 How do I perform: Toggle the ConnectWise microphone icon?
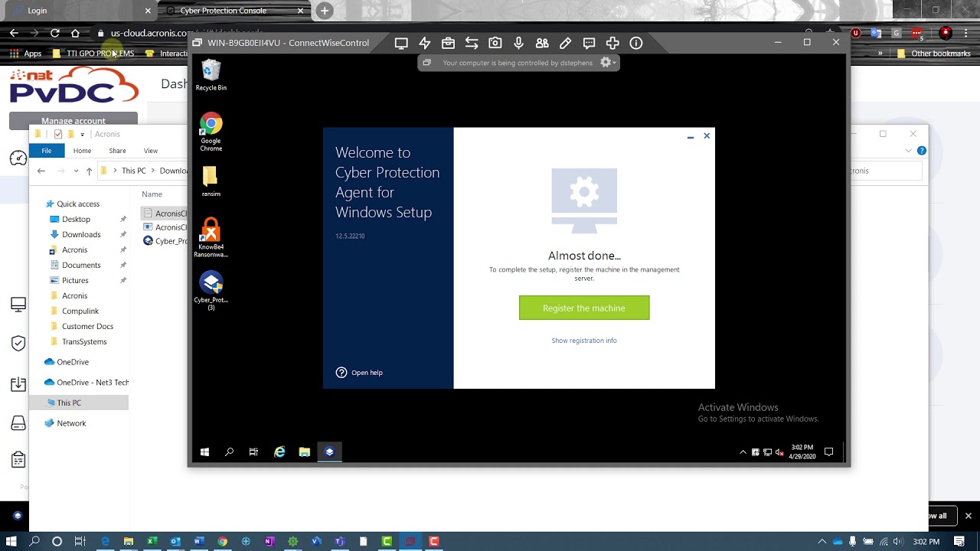pyautogui.click(x=518, y=43)
